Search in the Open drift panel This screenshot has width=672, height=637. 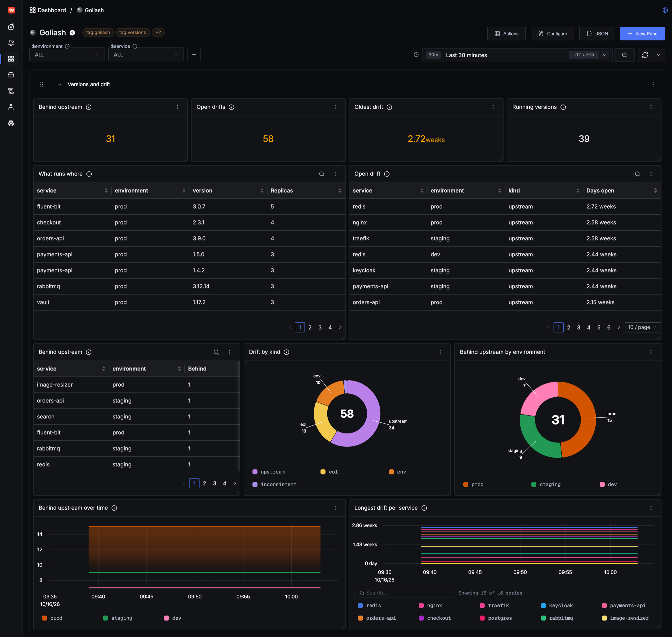tap(637, 174)
